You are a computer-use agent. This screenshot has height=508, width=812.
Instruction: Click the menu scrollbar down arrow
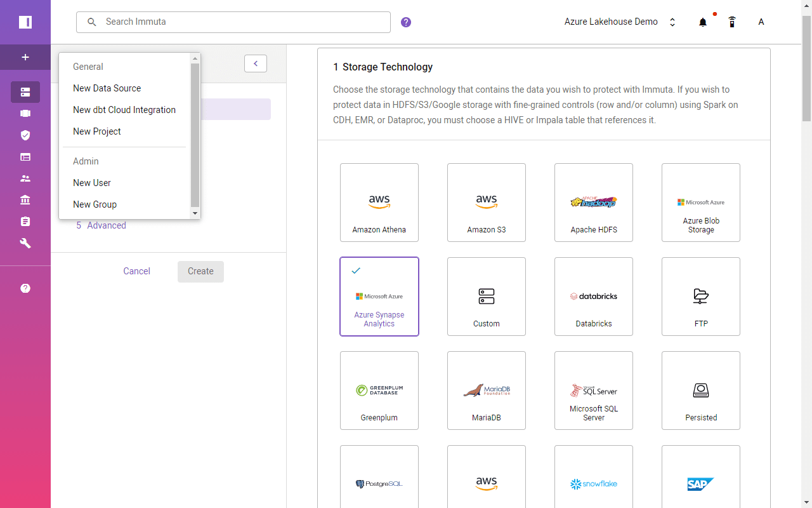195,213
